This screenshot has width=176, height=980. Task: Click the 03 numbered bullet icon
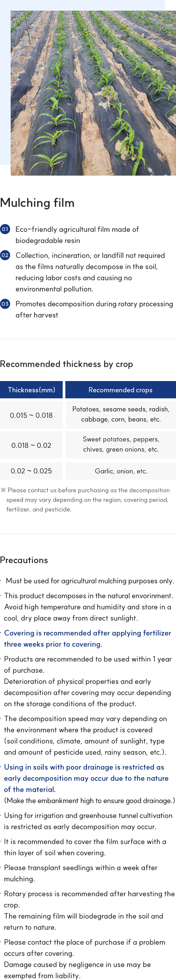click(5, 304)
